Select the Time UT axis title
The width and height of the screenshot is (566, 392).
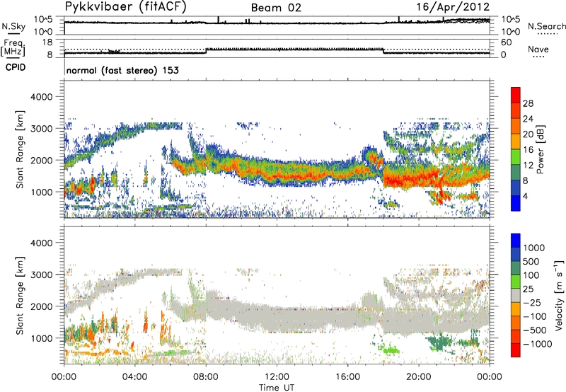(277, 388)
